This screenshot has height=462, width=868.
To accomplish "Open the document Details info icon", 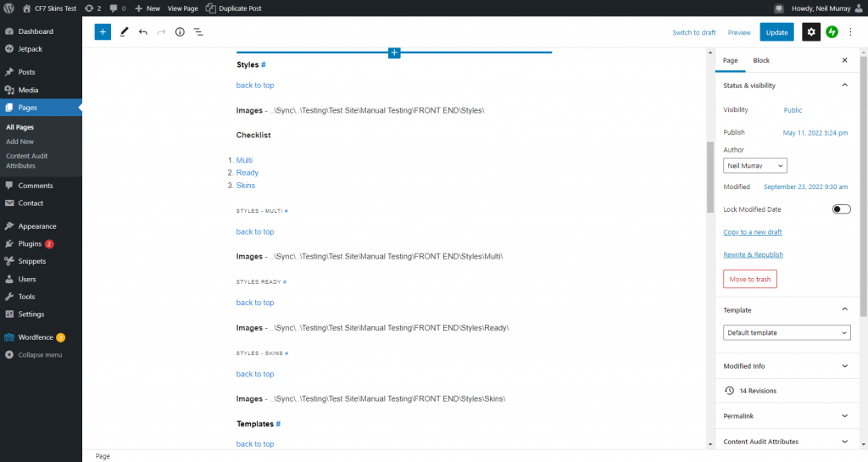I will pyautogui.click(x=180, y=32).
